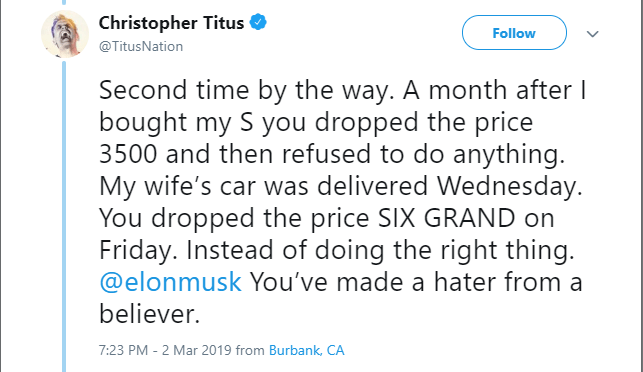Click the tweet's first line "Second time by the way"
643x372 pixels.
pos(246,90)
